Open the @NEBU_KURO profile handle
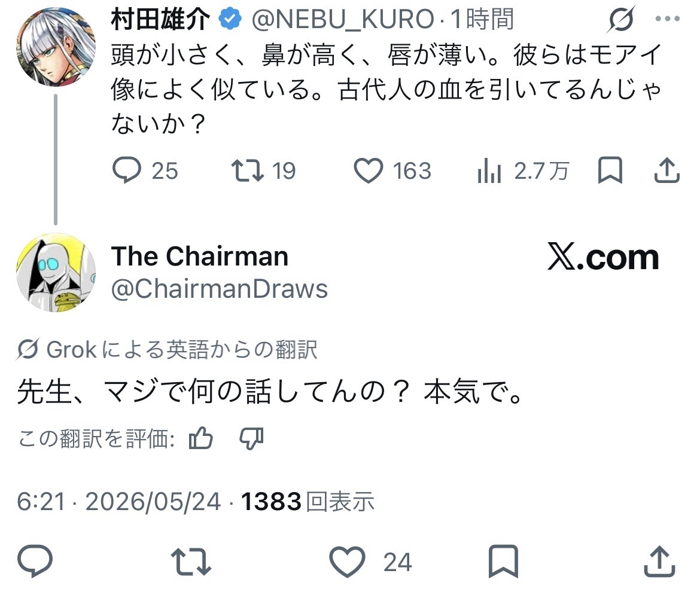 point(343,19)
